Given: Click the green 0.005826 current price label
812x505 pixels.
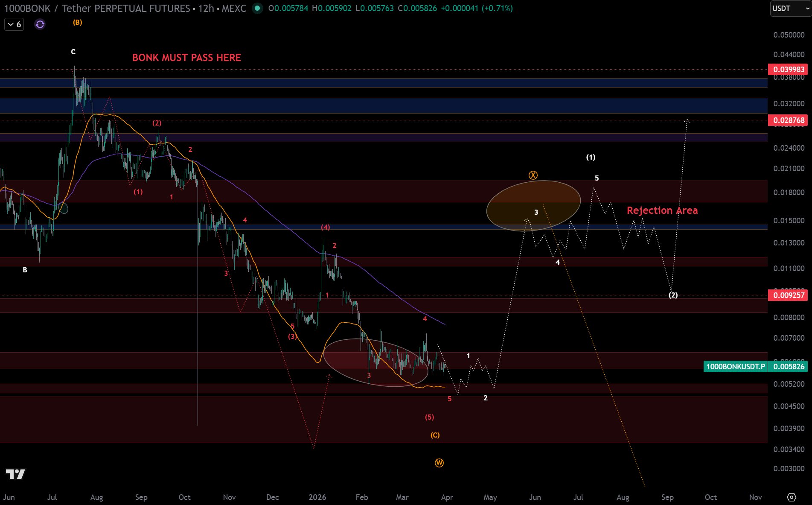Looking at the screenshot, I should 789,366.
